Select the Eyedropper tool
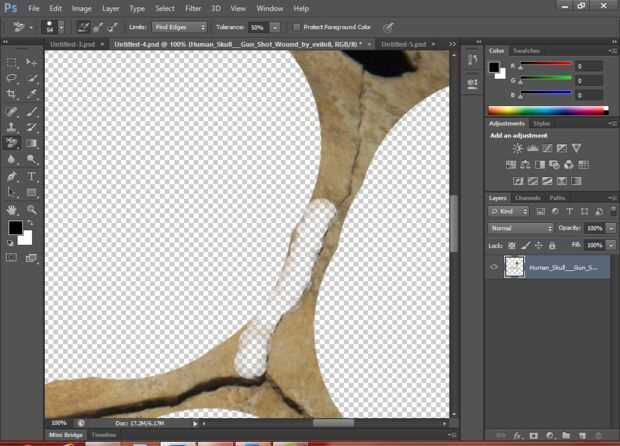620x446 pixels. (x=31, y=94)
